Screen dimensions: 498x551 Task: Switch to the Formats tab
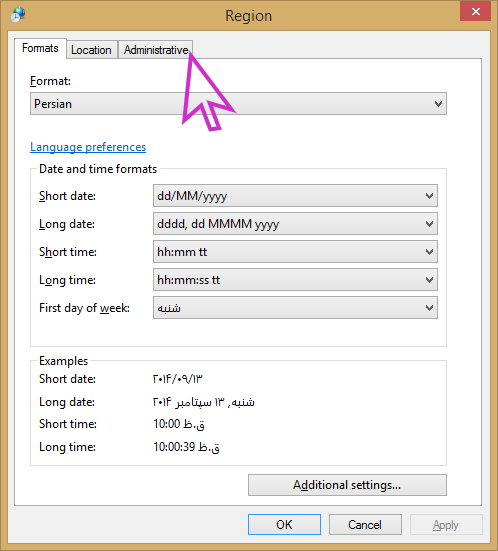point(40,48)
